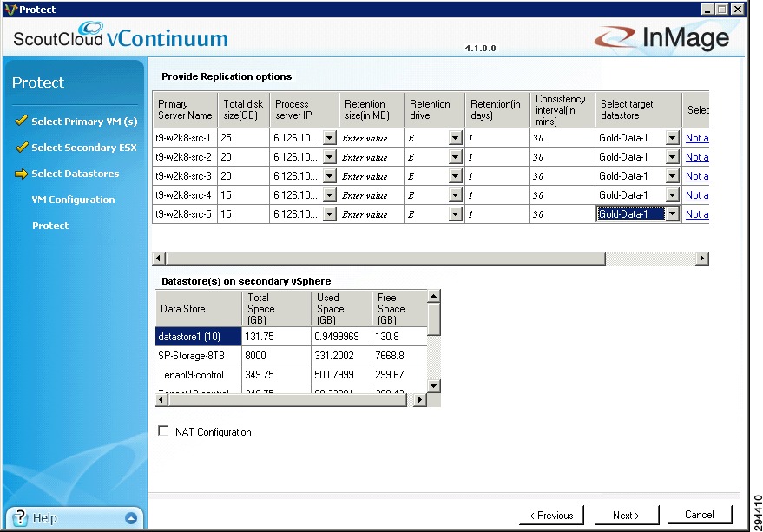Click replication table horizontal scrollbar thumb
Screen dimensions: 763x532
(x=385, y=259)
